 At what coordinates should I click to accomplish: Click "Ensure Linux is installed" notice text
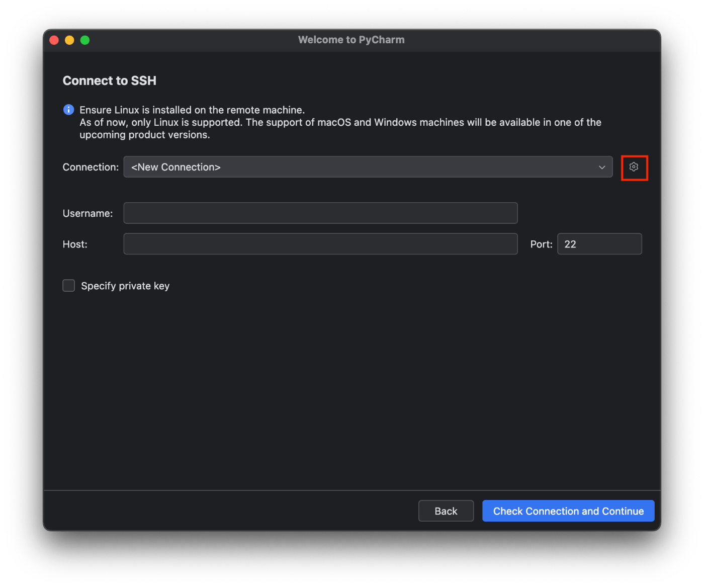pos(192,110)
